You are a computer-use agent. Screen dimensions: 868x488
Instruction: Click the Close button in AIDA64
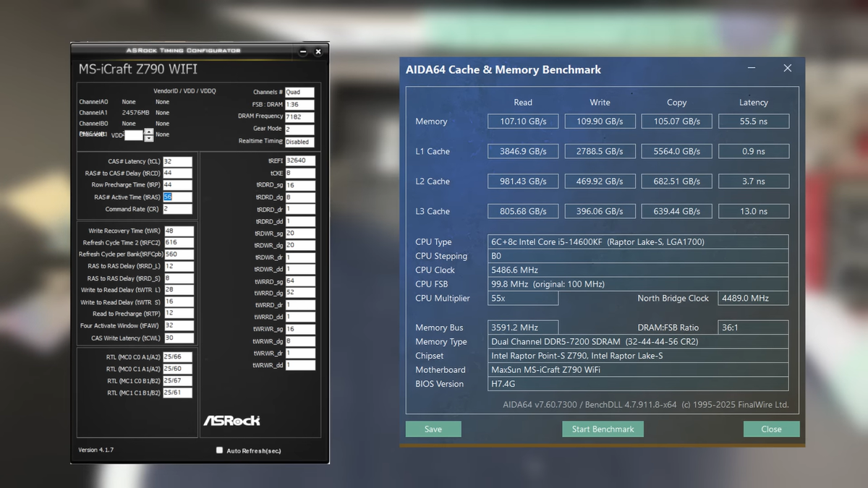[771, 429]
